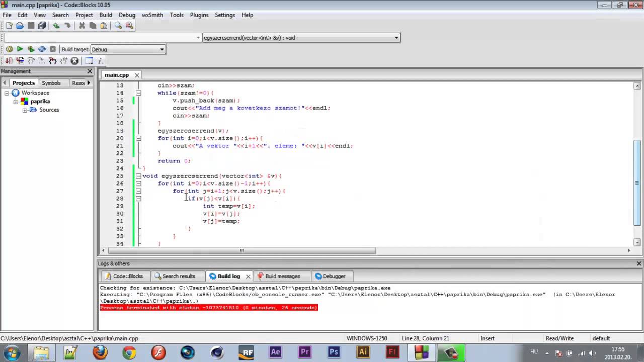
Task: Open the Build menu
Action: 106,15
